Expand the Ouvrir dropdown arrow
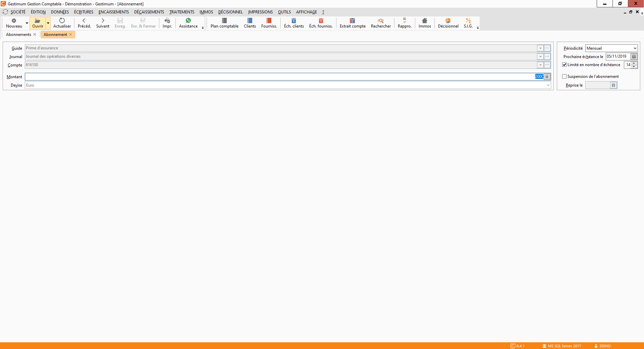 point(48,23)
